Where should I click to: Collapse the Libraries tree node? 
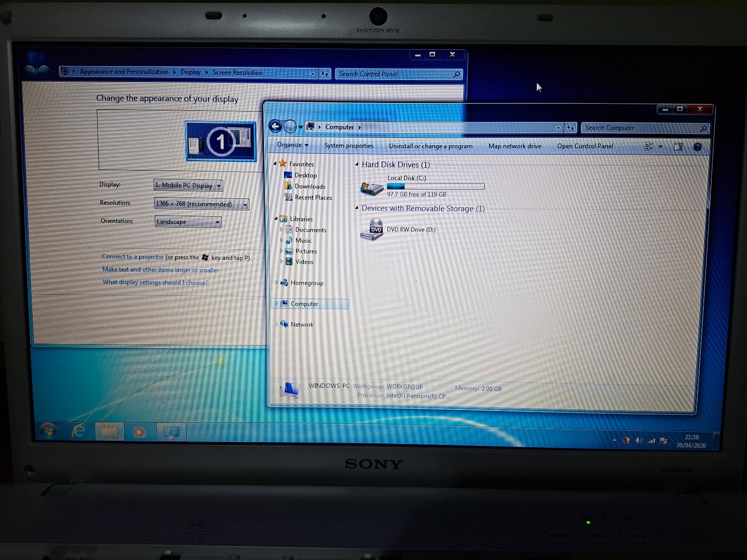tap(276, 218)
